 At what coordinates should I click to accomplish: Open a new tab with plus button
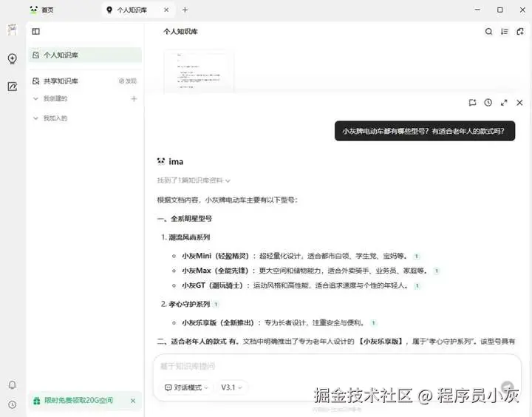click(185, 10)
